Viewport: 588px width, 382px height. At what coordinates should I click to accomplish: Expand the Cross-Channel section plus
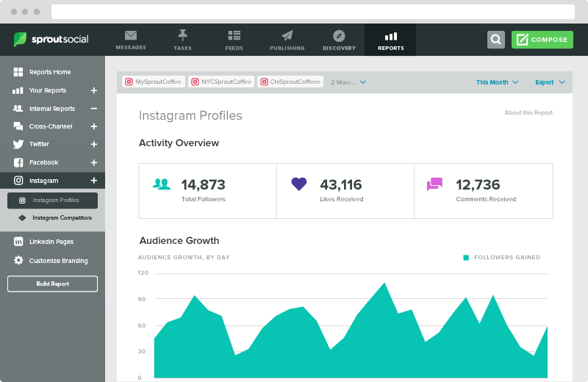[94, 126]
